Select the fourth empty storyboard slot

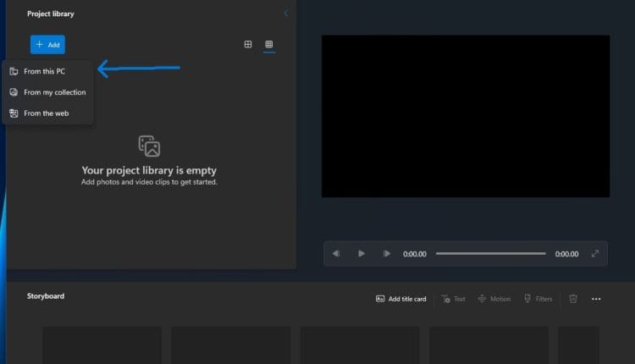click(x=489, y=345)
